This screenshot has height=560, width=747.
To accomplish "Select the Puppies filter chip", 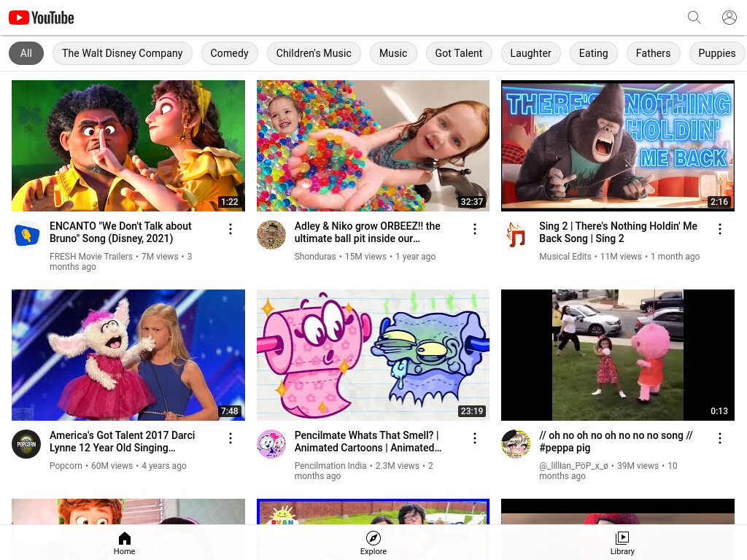I will 717,53.
